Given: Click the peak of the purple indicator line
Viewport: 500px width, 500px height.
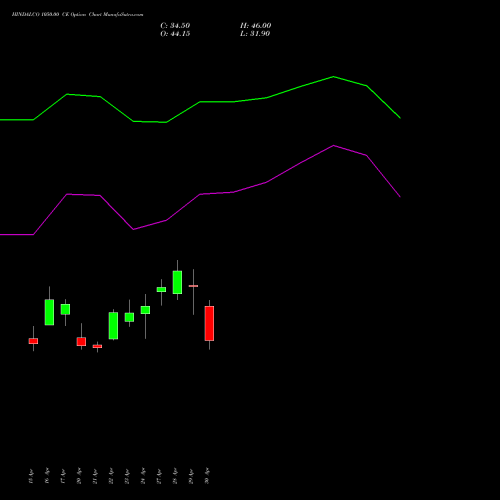Looking at the screenshot, I should (x=333, y=145).
